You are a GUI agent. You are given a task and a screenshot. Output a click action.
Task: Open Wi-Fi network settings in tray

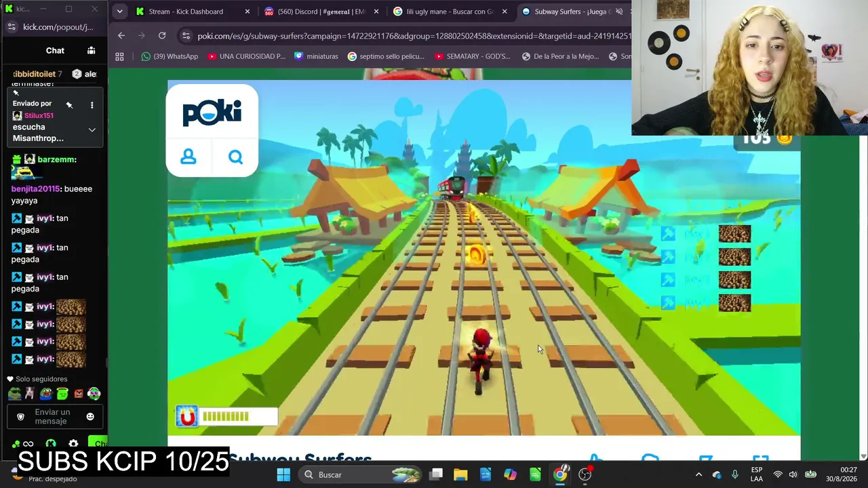point(778,474)
